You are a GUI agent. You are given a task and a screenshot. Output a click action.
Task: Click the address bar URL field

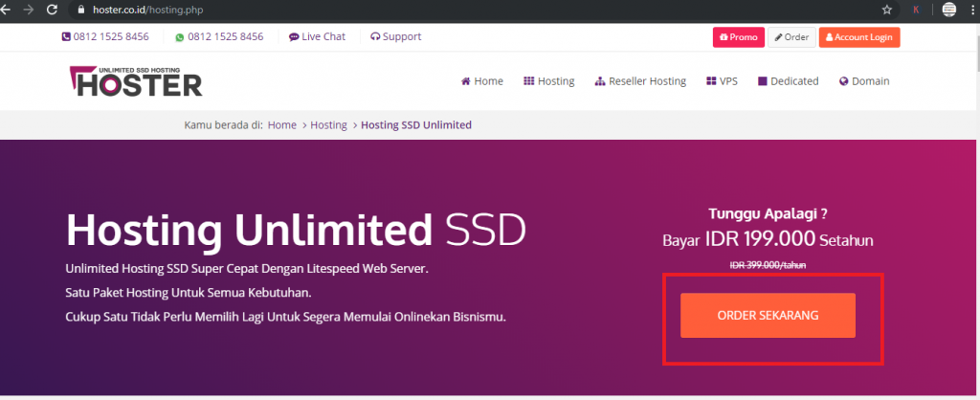pos(383,10)
